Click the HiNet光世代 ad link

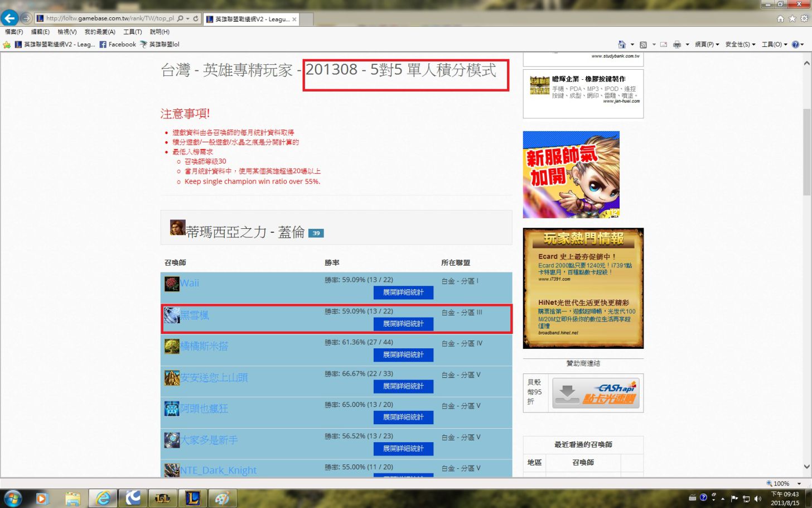(x=583, y=303)
